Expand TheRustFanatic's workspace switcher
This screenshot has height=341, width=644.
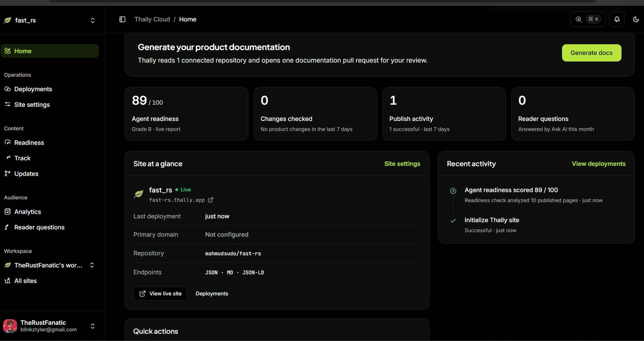(92, 265)
